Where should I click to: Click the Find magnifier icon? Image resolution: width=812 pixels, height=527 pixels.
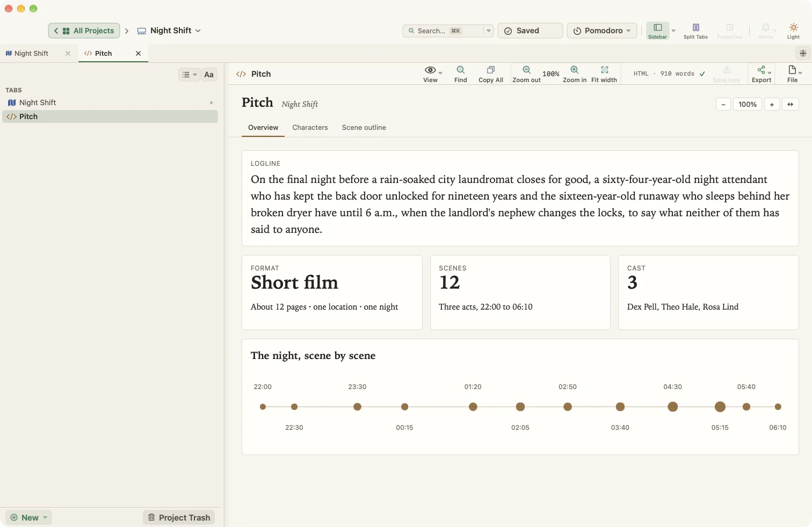click(x=460, y=70)
